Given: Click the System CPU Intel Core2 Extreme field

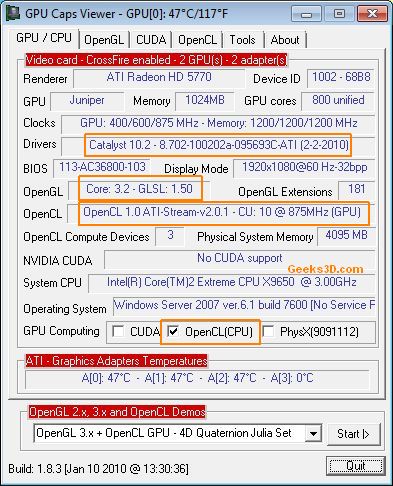Looking at the screenshot, I should coord(232,283).
